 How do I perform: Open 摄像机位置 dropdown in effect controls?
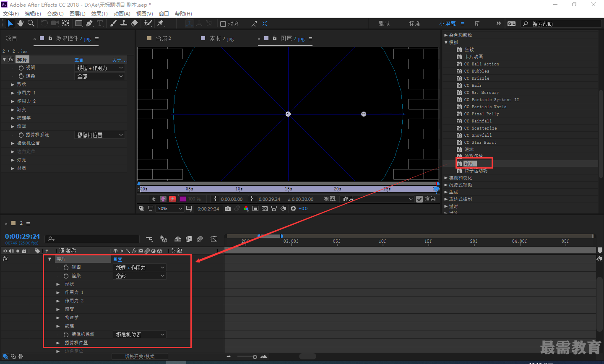pos(100,135)
